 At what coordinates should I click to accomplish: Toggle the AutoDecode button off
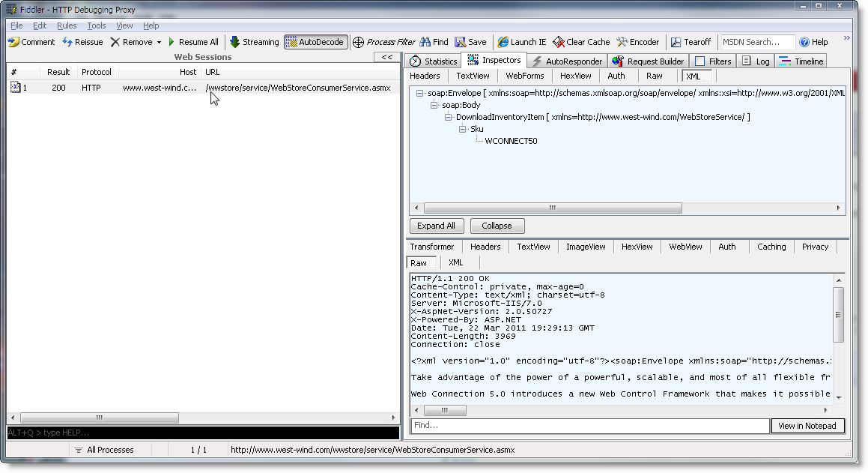click(315, 42)
